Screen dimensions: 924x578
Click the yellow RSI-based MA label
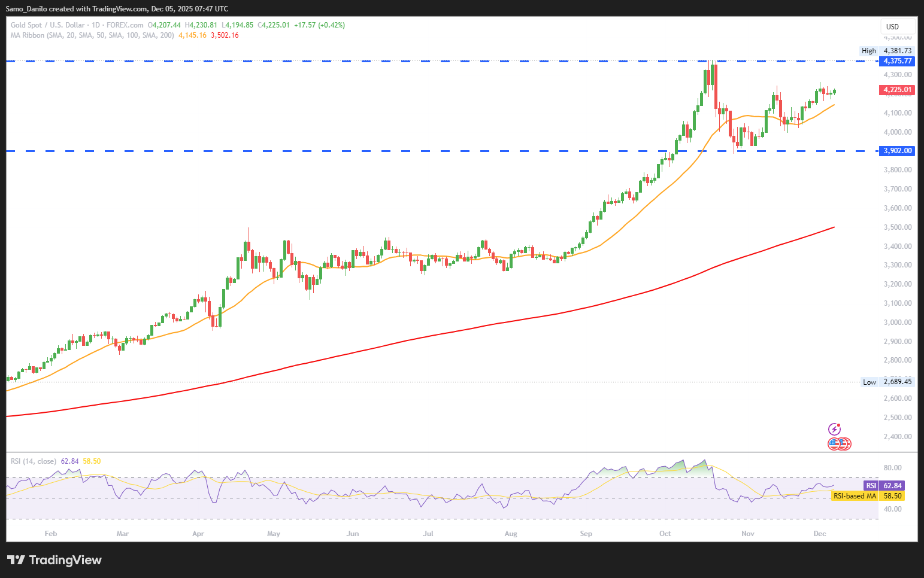(867, 496)
